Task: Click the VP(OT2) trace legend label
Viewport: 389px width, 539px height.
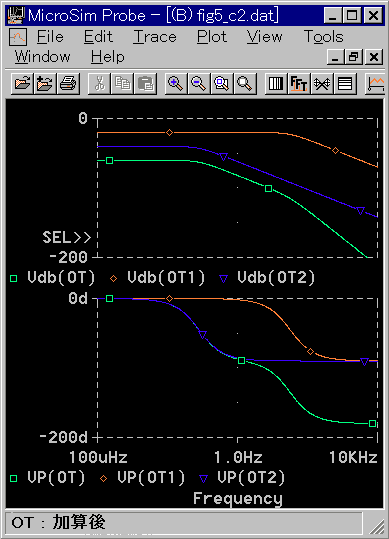Action: [251, 477]
